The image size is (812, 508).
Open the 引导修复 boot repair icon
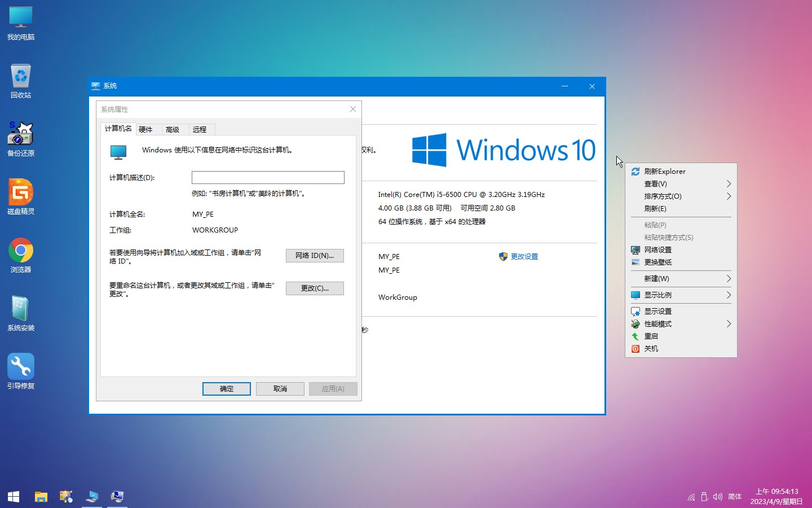pyautogui.click(x=21, y=372)
